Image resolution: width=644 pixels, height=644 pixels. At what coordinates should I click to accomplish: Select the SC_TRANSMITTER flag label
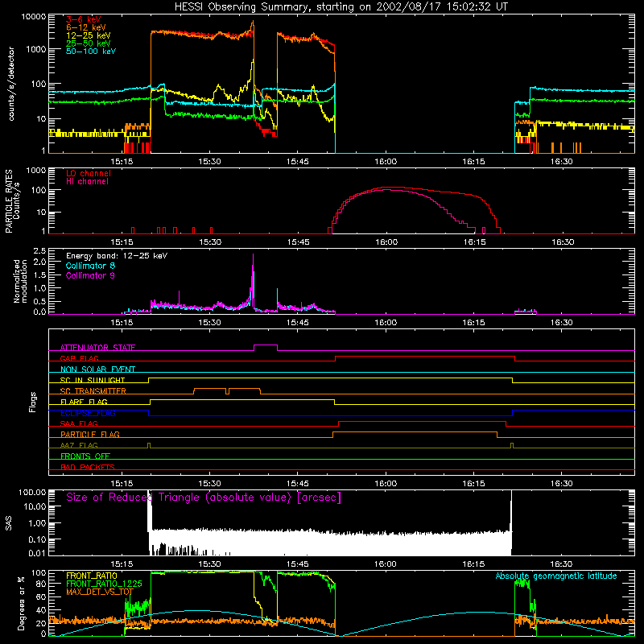click(x=93, y=391)
